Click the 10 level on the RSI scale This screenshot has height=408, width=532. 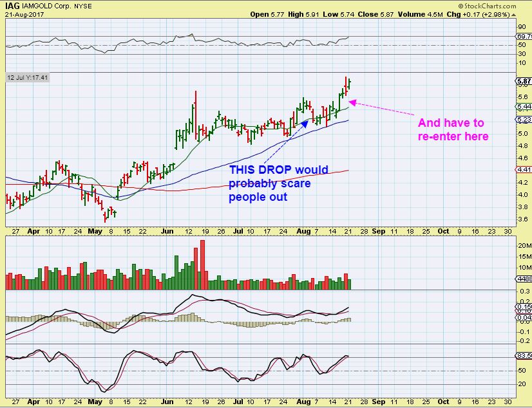pyautogui.click(x=522, y=63)
